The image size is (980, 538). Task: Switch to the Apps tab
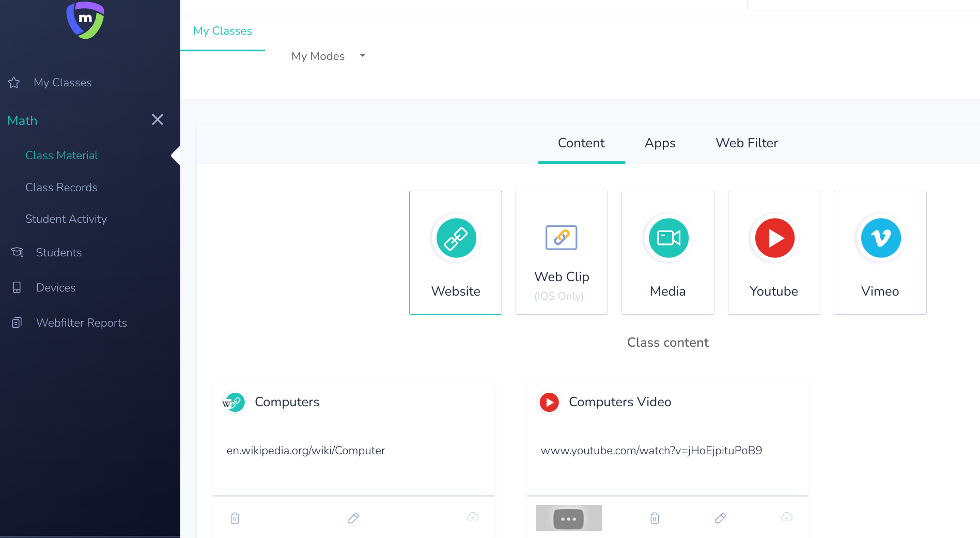pos(660,143)
